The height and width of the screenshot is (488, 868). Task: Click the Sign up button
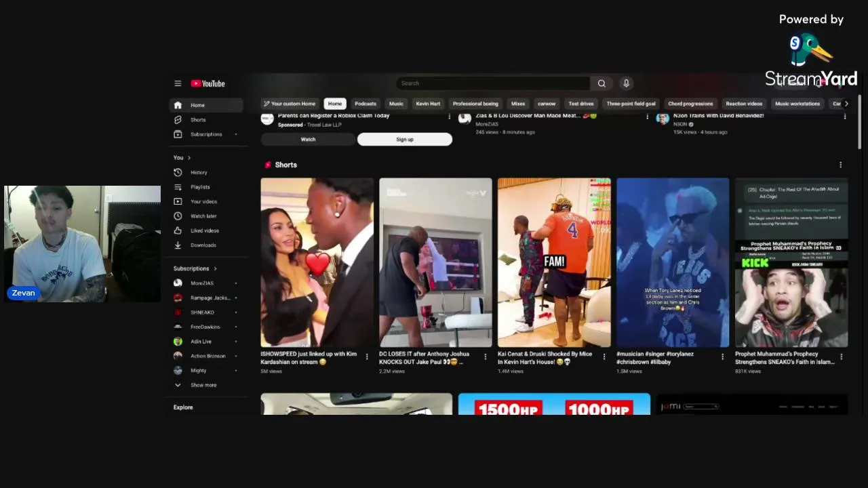click(x=405, y=139)
